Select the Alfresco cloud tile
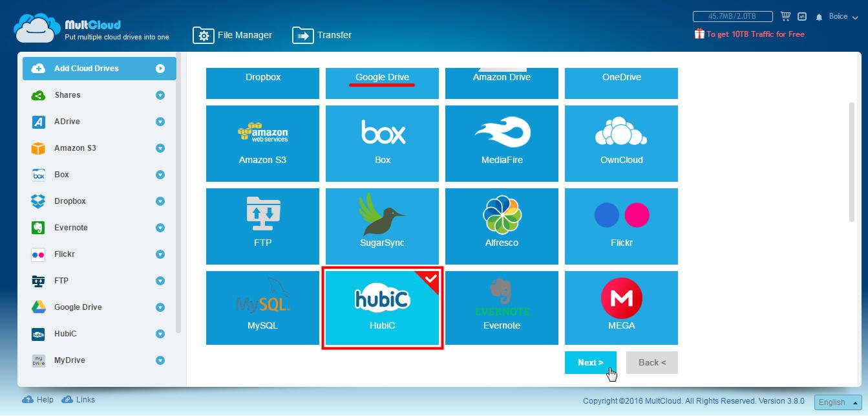The width and height of the screenshot is (868, 416). [502, 226]
